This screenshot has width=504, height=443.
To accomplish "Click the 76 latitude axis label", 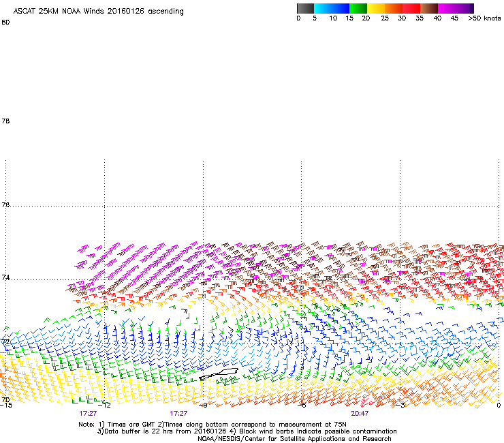I will pos(5,204).
